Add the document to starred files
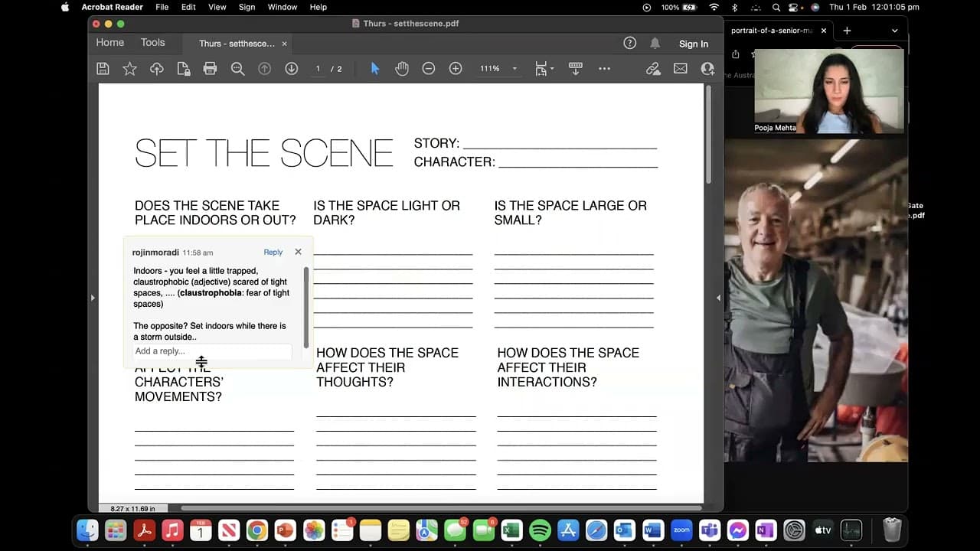Screen dimensions: 980x551 point(129,69)
